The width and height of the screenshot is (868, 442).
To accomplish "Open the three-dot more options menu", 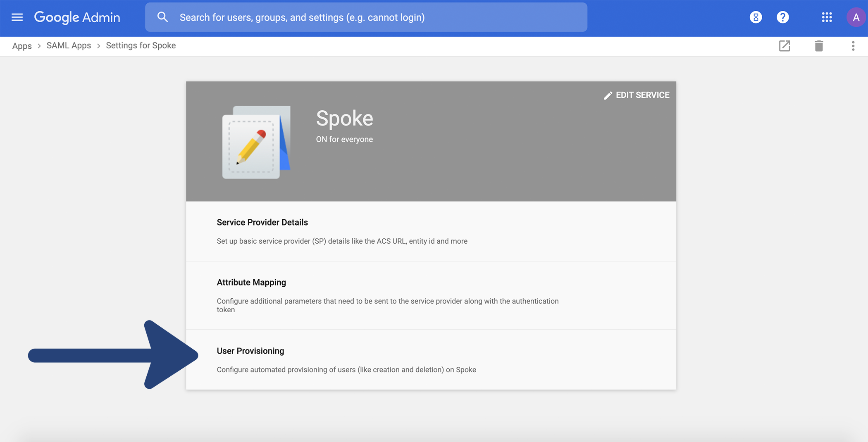I will click(853, 46).
